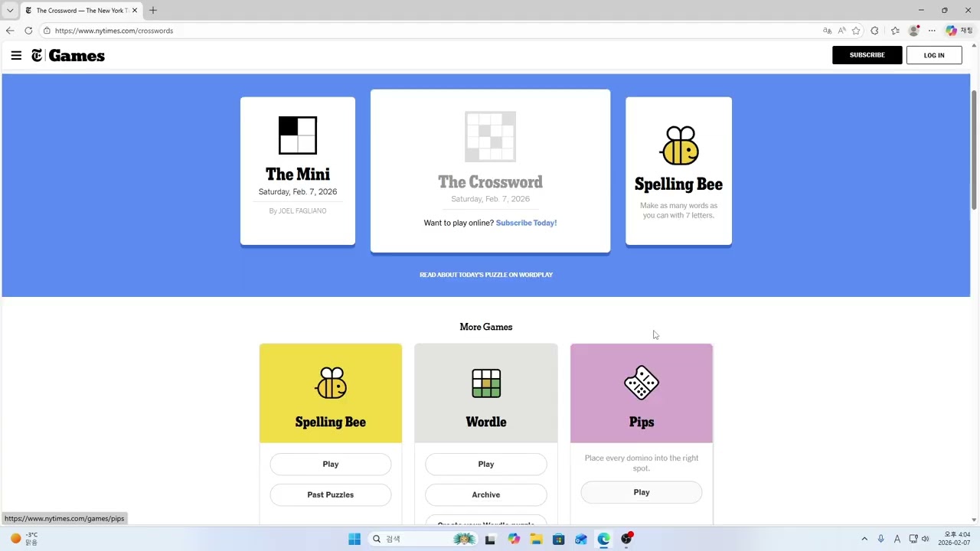Click the Pips domino icon
The height and width of the screenshot is (551, 980).
[x=642, y=383]
